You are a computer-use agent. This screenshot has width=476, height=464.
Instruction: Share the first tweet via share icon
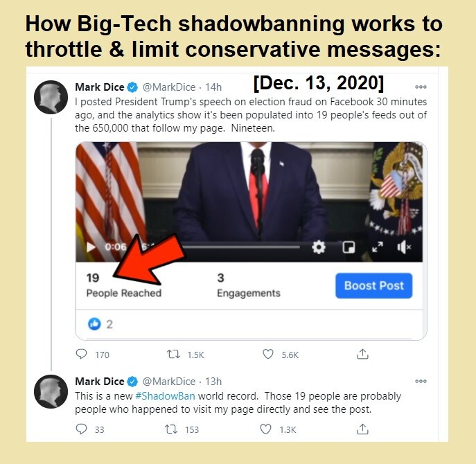(x=362, y=354)
